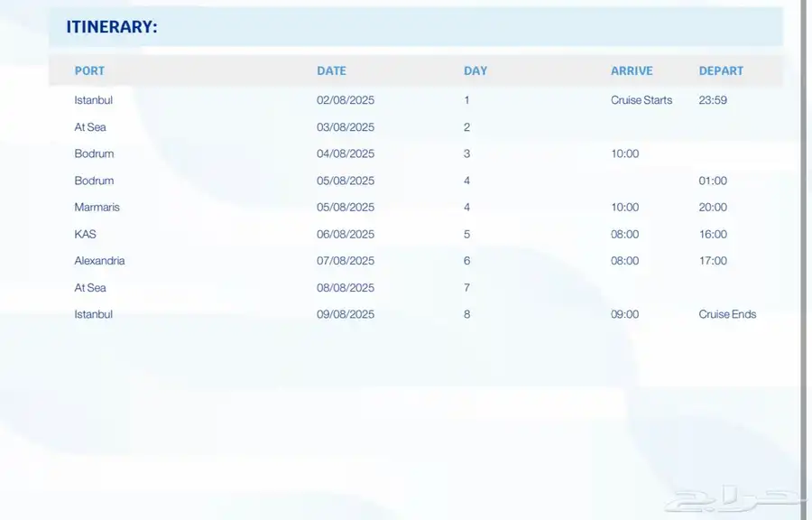Click departure time 23:59
This screenshot has width=812, height=520.
(x=713, y=100)
